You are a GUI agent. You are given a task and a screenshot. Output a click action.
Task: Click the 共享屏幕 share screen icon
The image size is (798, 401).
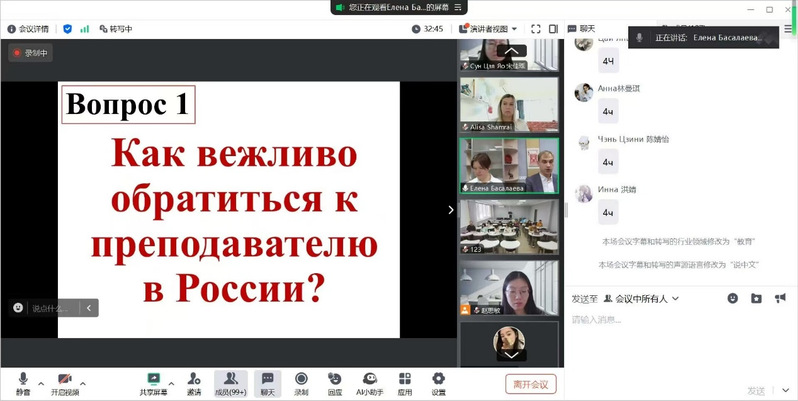[x=153, y=381]
